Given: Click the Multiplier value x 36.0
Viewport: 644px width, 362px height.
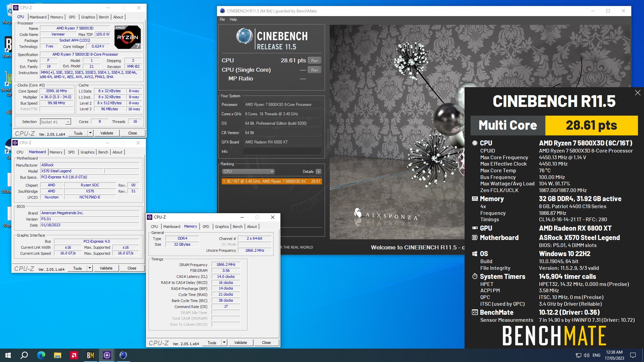Looking at the screenshot, I should [x=56, y=97].
